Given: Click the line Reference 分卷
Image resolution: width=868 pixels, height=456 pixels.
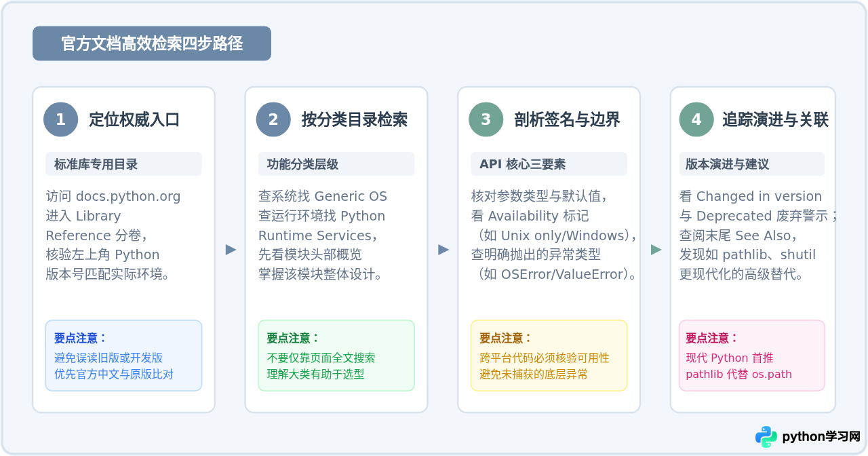Looking at the screenshot, I should click(96, 235).
